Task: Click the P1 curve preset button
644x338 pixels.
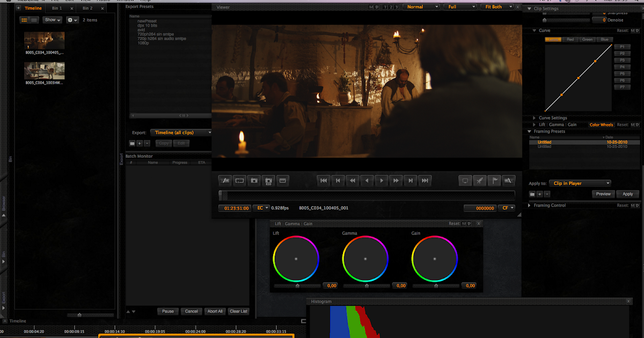Action: [x=622, y=47]
